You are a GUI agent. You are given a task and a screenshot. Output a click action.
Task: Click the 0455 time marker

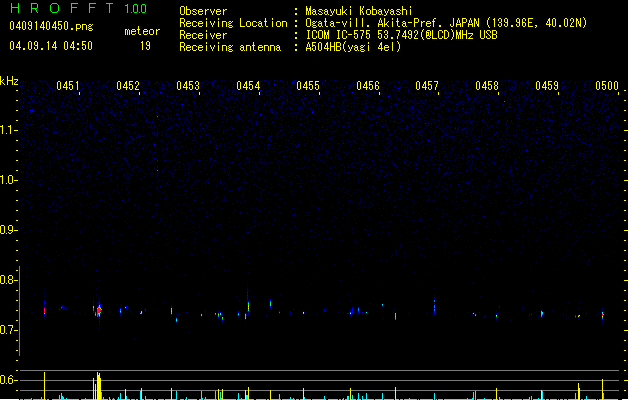coord(308,86)
